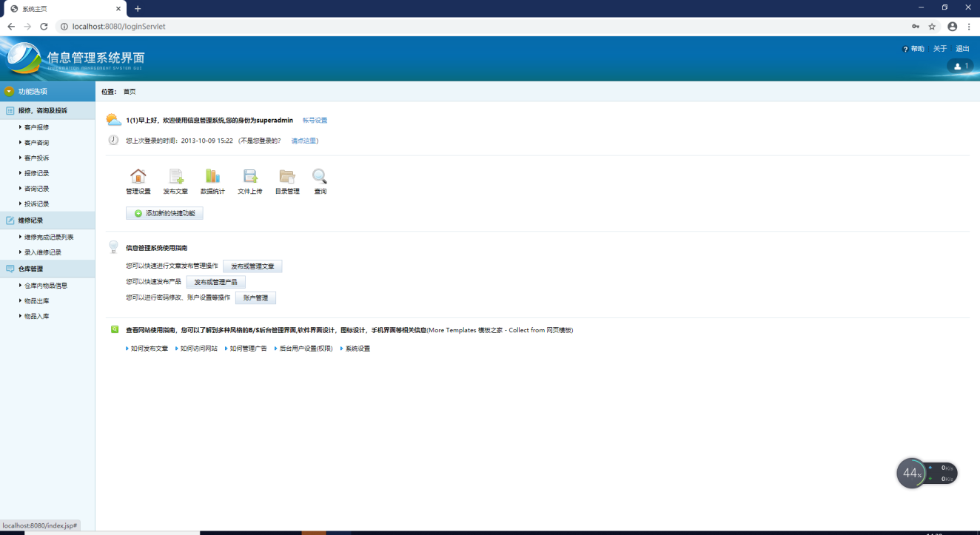The width and height of the screenshot is (980, 535).
Task: Open 客户咨询 in the sidebar
Action: click(x=36, y=143)
